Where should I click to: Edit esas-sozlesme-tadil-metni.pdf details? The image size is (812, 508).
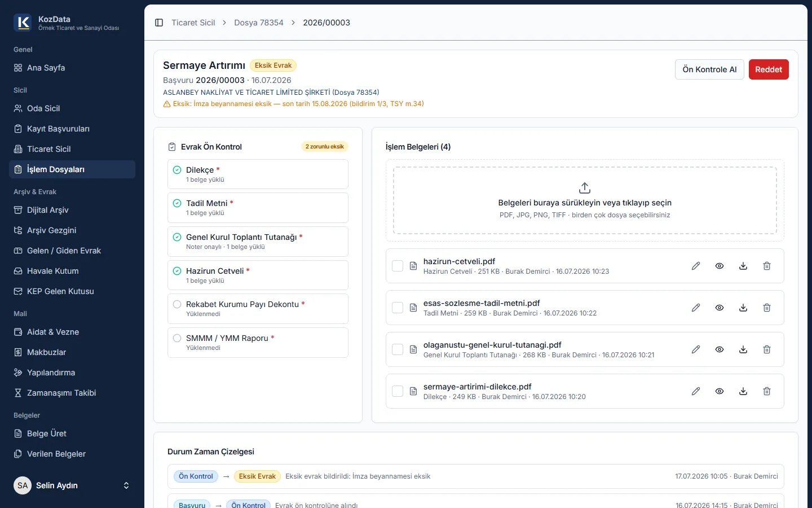pos(696,308)
